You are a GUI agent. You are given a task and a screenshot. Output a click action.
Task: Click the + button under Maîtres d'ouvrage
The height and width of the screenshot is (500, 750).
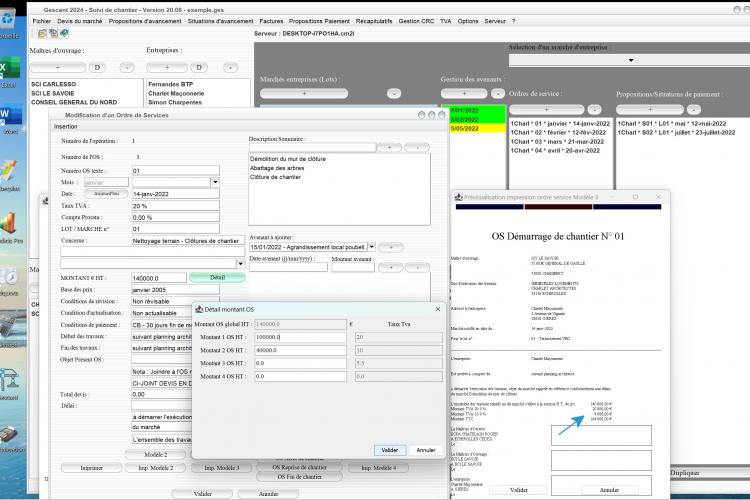(58, 67)
